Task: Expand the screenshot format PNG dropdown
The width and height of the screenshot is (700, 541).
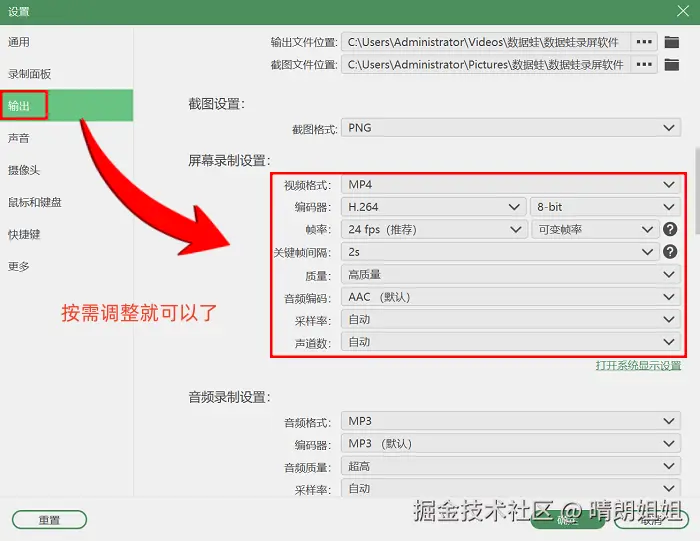Action: [511, 128]
